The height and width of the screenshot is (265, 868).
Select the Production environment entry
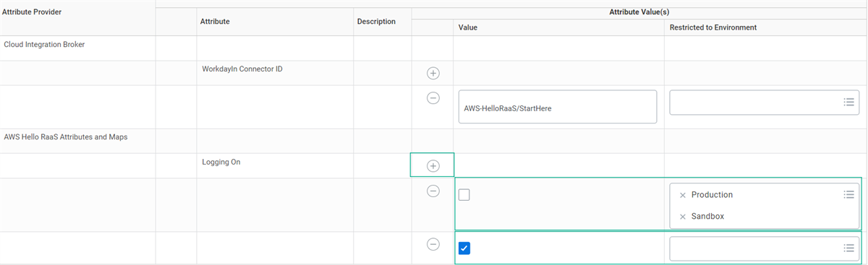[x=712, y=195]
